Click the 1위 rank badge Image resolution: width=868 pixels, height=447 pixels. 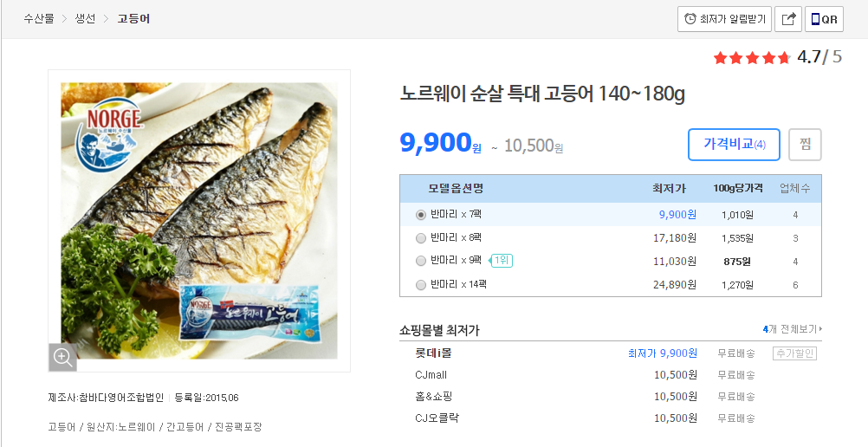click(x=502, y=261)
